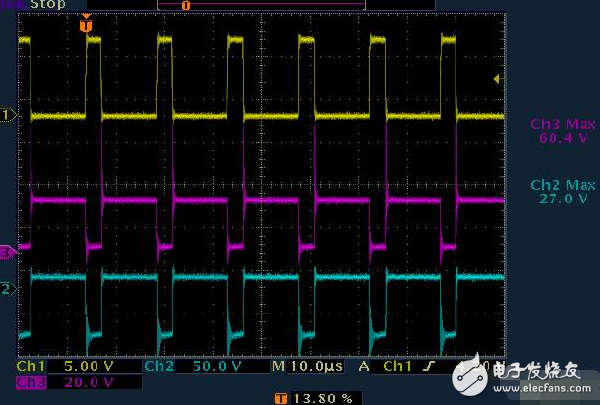Click the yellow trigger level arrow

click(x=495, y=80)
